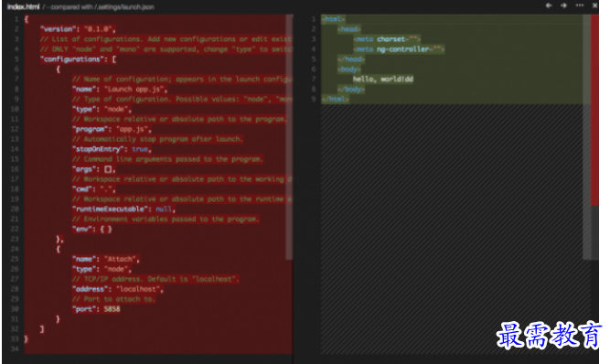Click the "version": "0.1.0" line
Viewport: 610px width, 364px height.
click(x=78, y=29)
